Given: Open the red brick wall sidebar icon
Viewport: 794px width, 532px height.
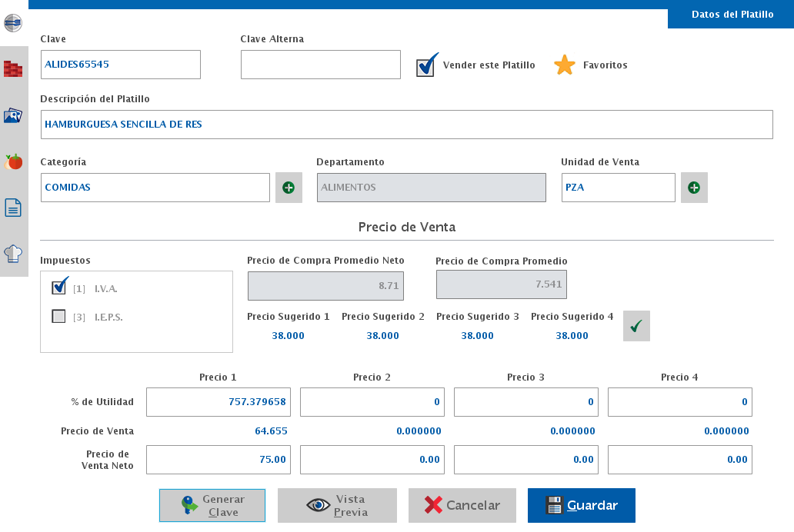Looking at the screenshot, I should click(x=13, y=69).
